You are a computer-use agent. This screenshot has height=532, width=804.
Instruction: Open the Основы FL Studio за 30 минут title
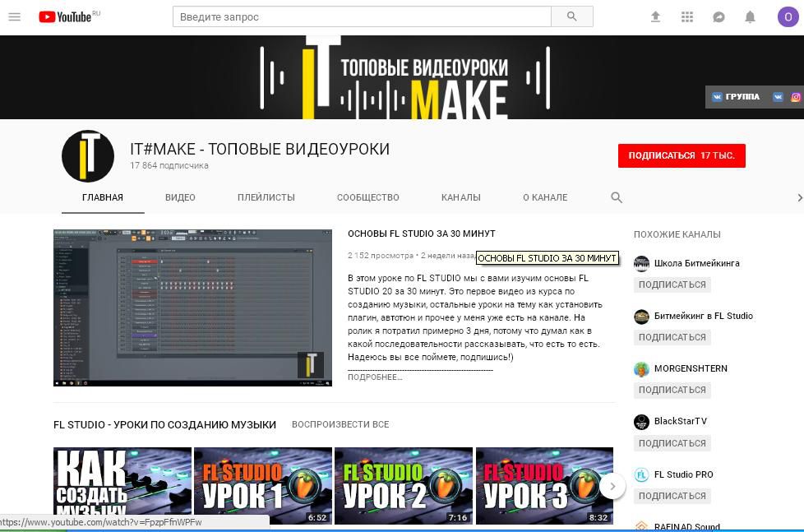[x=422, y=234]
